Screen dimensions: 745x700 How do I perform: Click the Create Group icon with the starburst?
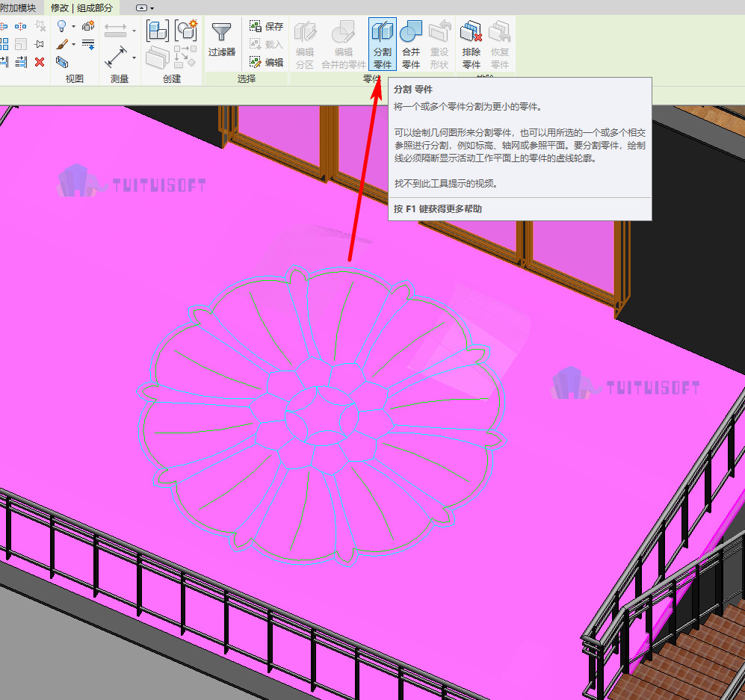pyautogui.click(x=186, y=31)
